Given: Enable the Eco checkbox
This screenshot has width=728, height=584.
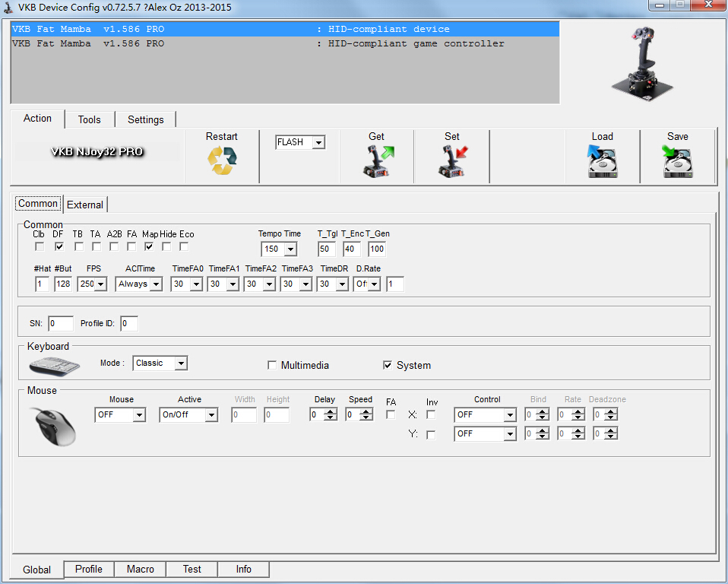Looking at the screenshot, I should [184, 246].
